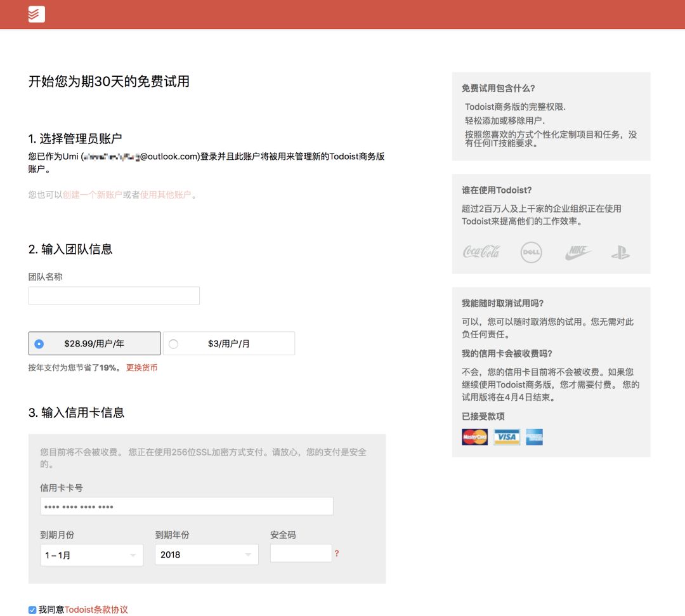Select the $3/用户/月 monthly plan
Screen dimensions: 685x616
point(229,343)
